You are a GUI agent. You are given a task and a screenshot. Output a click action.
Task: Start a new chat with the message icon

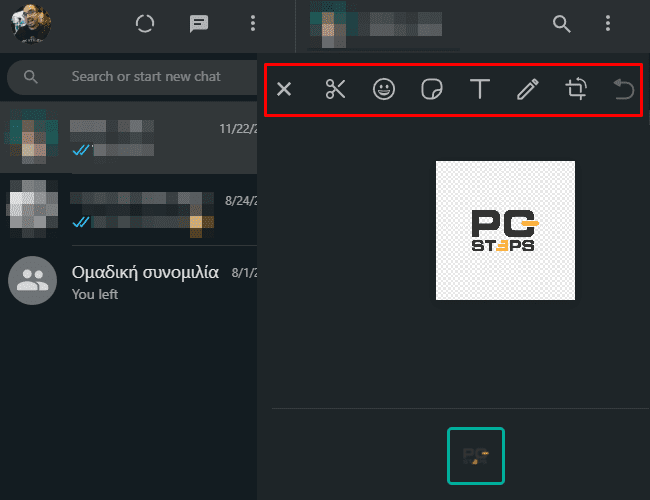click(x=199, y=24)
